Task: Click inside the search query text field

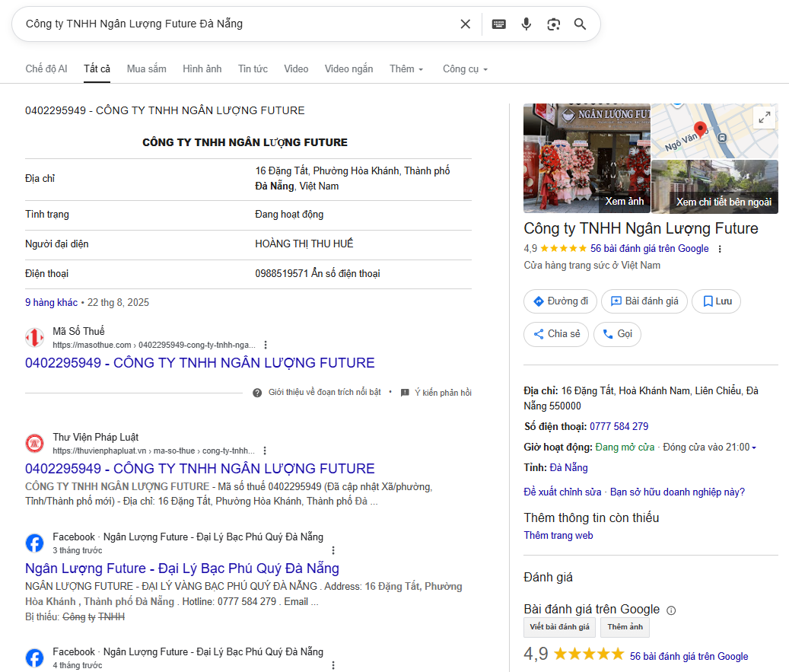Action: [x=228, y=24]
